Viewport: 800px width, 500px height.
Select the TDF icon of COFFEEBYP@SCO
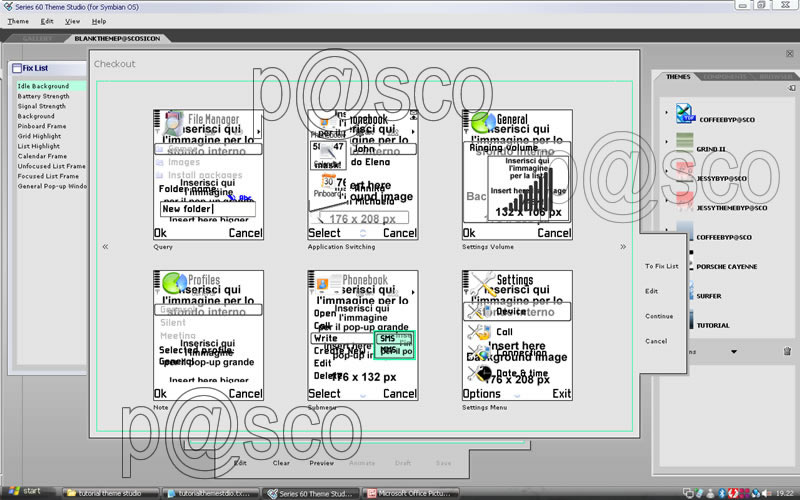pyautogui.click(x=685, y=113)
